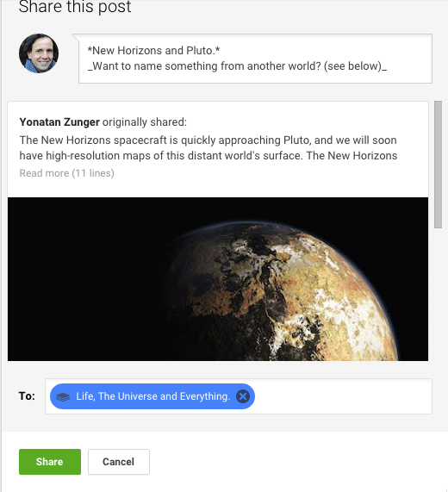Click the original post text about New Horizons spacecraft
This screenshot has height=492, width=448.
coord(208,148)
